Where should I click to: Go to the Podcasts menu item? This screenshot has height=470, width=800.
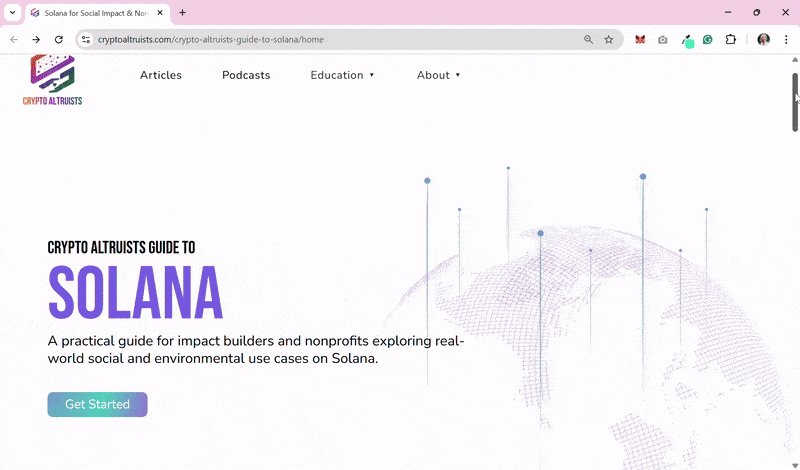coord(246,75)
